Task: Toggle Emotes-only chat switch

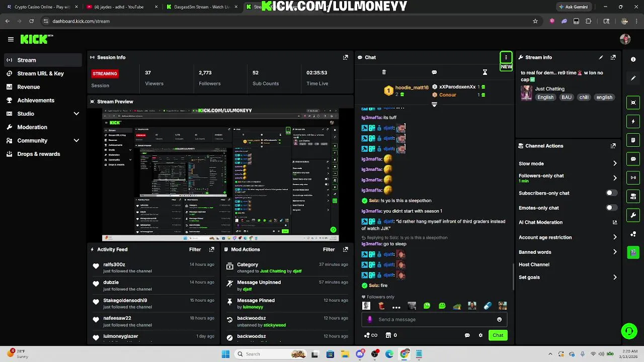Action: pos(611,208)
